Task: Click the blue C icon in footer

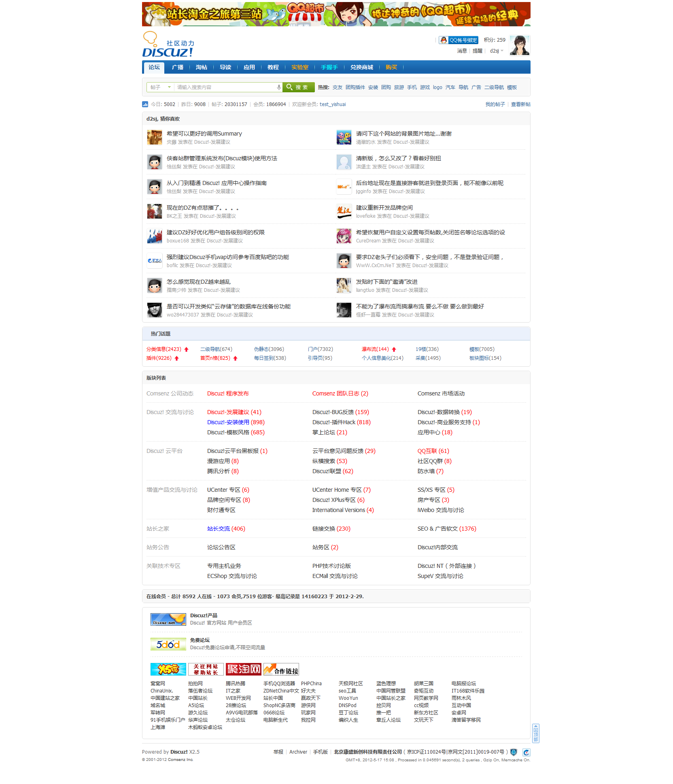Action: 526,752
